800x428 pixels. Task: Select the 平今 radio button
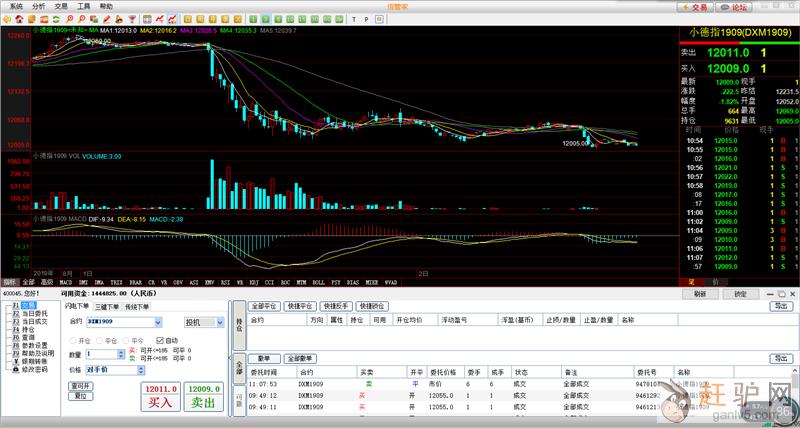pos(127,341)
